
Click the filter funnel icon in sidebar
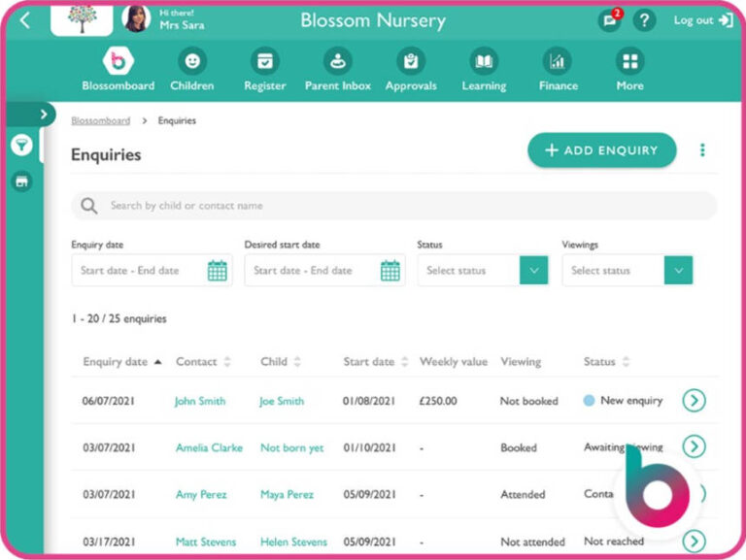pos(21,146)
